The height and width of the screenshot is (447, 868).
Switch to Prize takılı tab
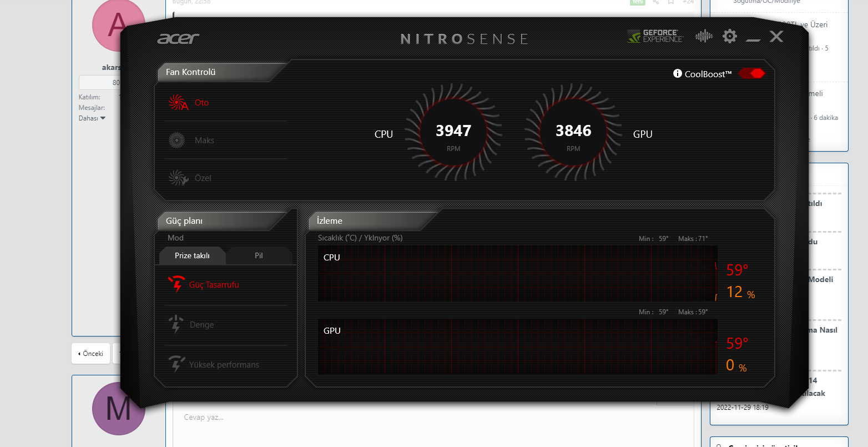[192, 255]
